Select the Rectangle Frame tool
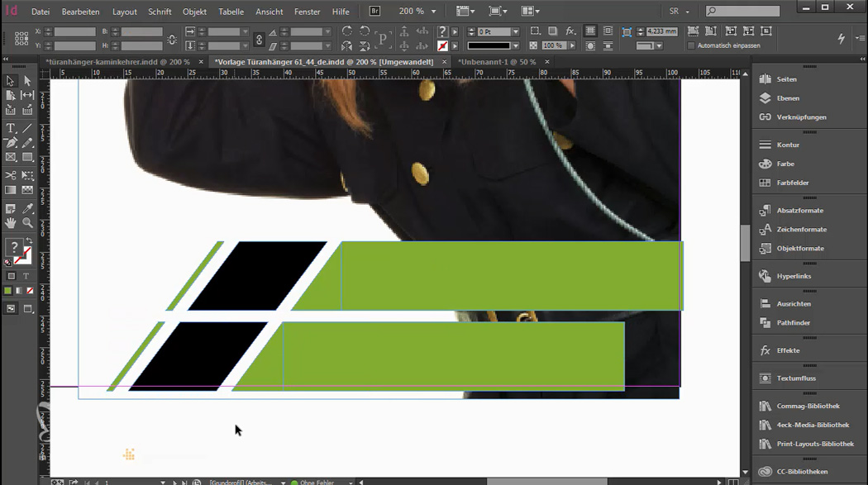The width and height of the screenshot is (868, 485). 10,157
